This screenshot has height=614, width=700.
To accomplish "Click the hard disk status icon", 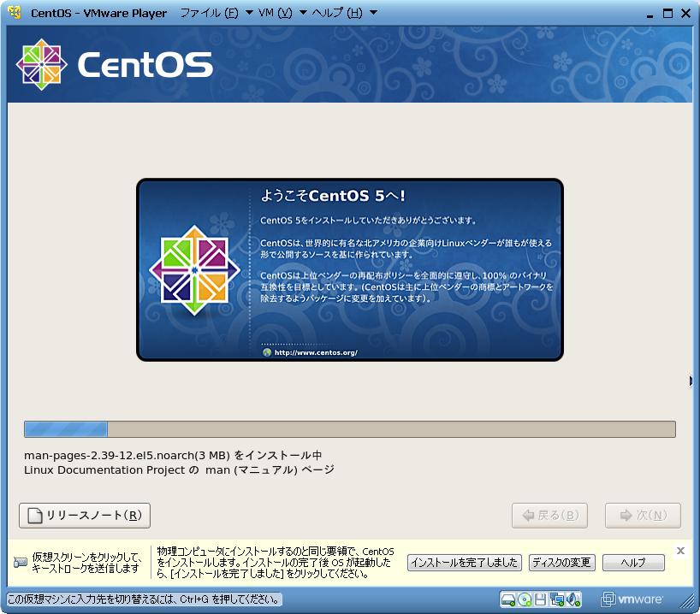I will point(509,599).
